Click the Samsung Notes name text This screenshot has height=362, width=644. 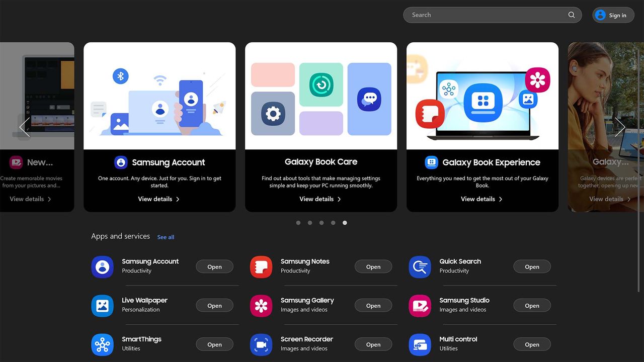pyautogui.click(x=305, y=261)
